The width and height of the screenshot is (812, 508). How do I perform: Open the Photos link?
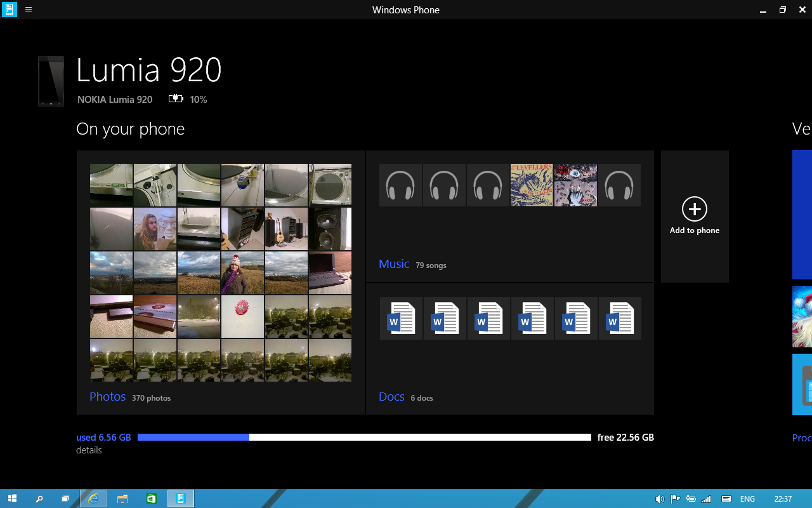tap(107, 396)
